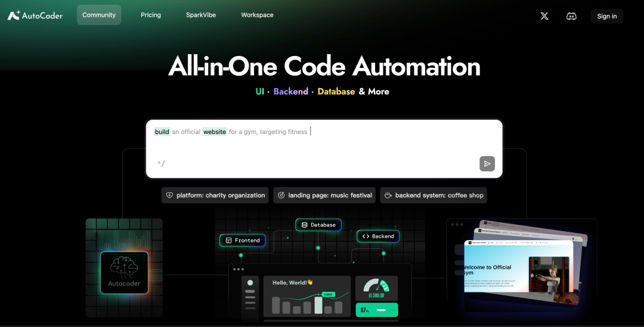Go to the Pricing page
The image size is (644, 327).
pyautogui.click(x=151, y=15)
